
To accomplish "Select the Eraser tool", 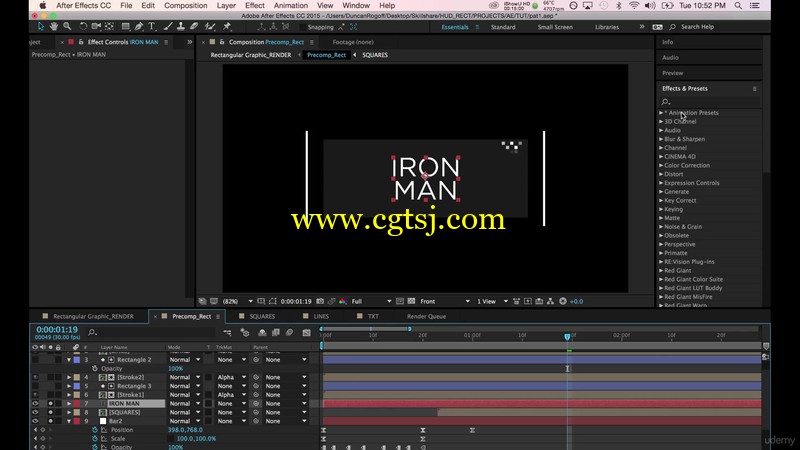I will pos(194,27).
